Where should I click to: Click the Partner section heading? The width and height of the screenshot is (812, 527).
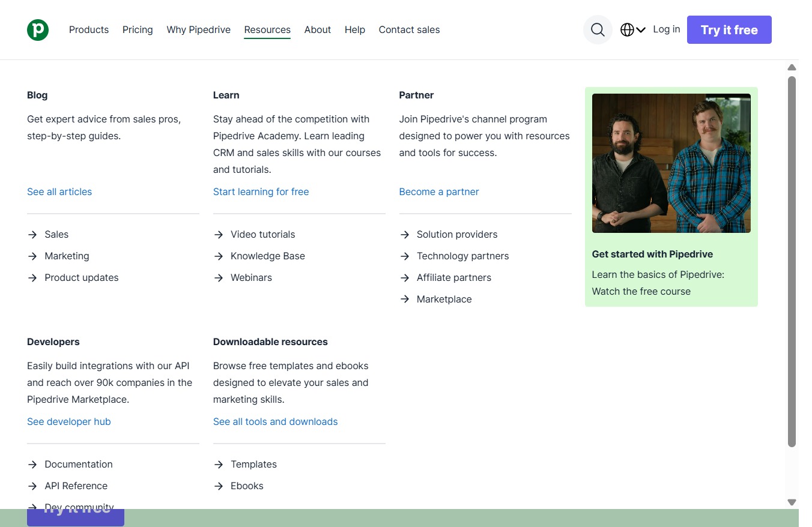[x=416, y=95]
